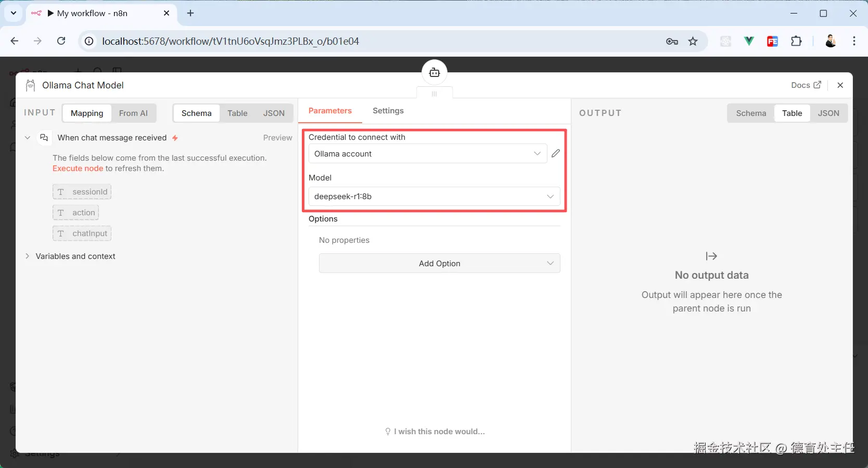This screenshot has width=868, height=468.
Task: Maximize the browser window
Action: 823,14
